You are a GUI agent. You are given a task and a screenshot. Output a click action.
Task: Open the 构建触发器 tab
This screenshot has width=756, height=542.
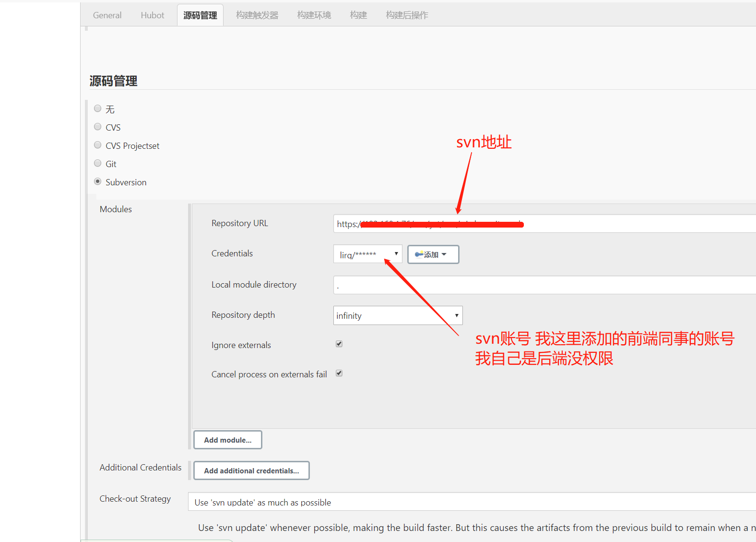click(x=257, y=15)
